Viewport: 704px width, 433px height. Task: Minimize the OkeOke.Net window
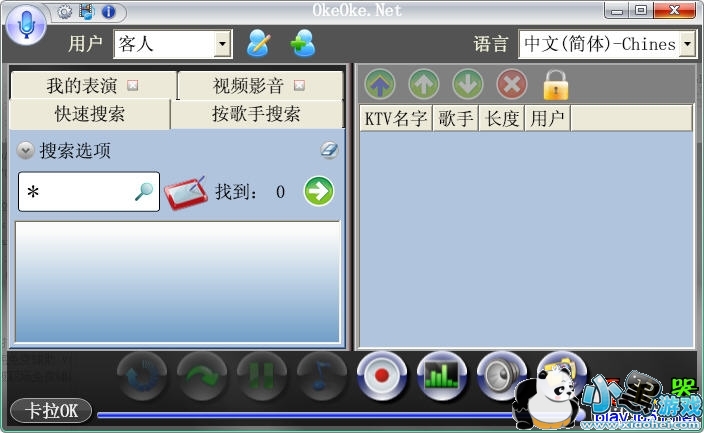click(x=617, y=10)
